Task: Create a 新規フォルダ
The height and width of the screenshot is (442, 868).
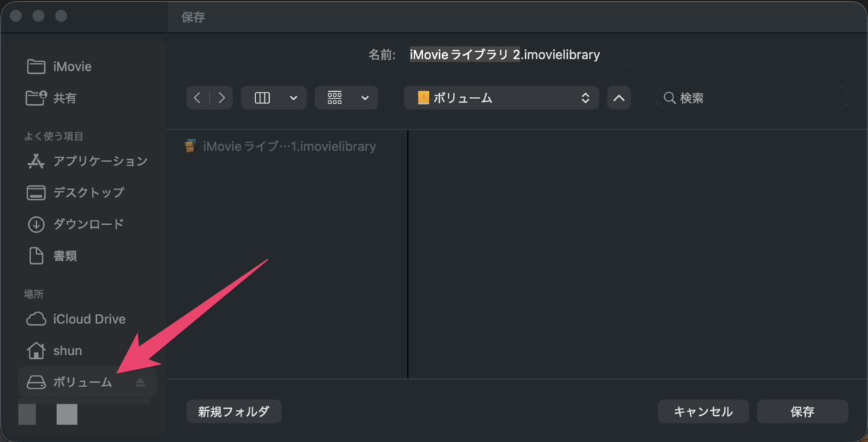Action: 234,412
